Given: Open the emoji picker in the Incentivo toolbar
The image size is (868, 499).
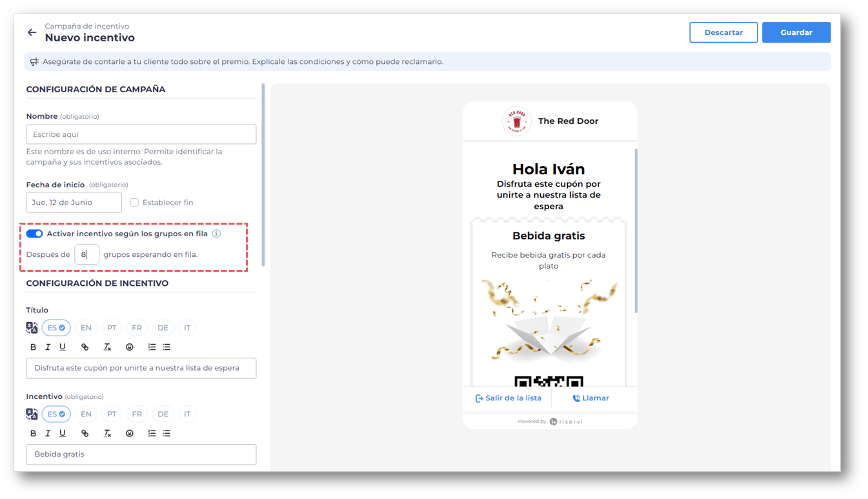Looking at the screenshot, I should coord(130,434).
